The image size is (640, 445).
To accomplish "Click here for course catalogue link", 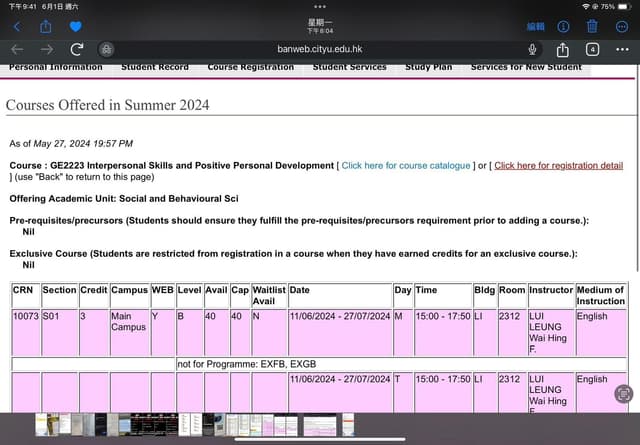I will click(x=406, y=166).
